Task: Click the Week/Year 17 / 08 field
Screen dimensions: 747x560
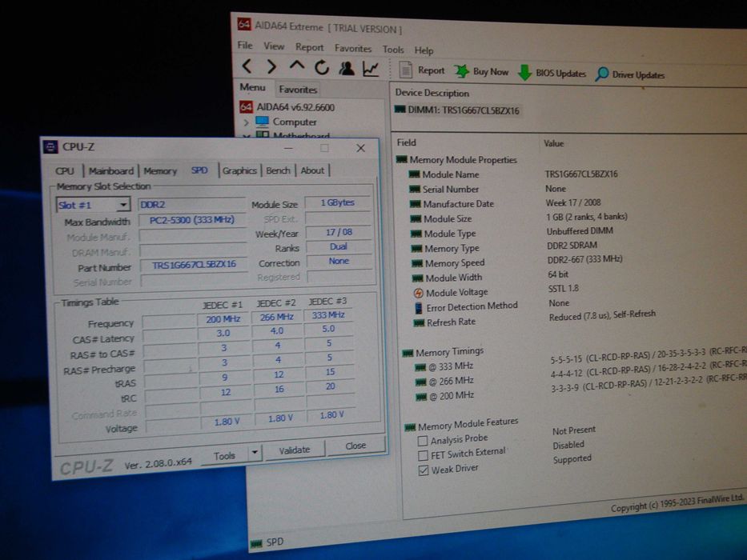Action: [339, 232]
